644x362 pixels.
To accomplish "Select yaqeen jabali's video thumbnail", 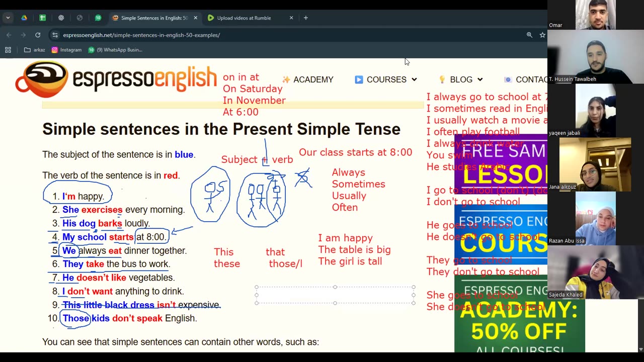I will (596, 111).
